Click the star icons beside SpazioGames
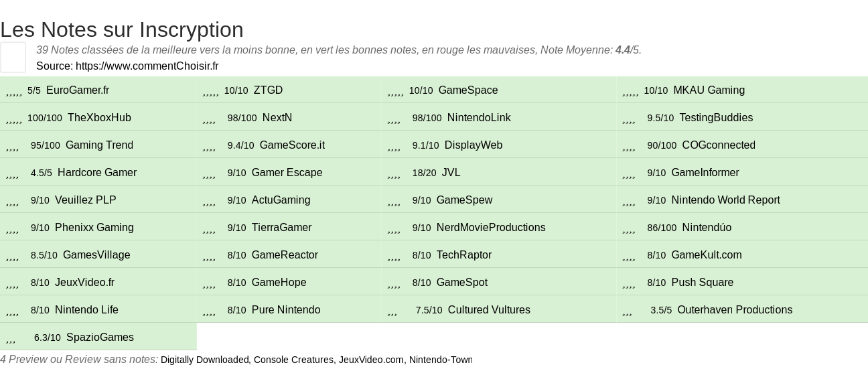This screenshot has height=367, width=868. pos(11,338)
